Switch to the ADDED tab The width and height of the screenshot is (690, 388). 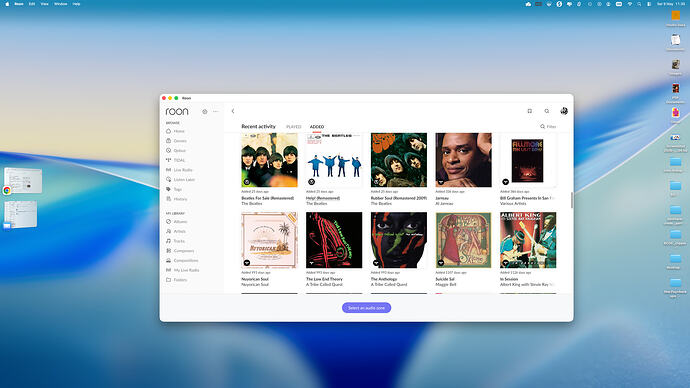pyautogui.click(x=317, y=127)
